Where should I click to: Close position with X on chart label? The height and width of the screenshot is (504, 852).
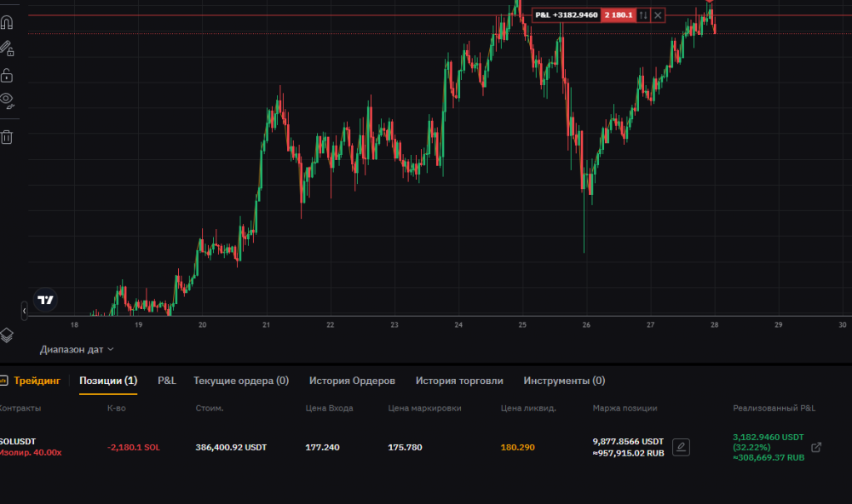coord(658,15)
